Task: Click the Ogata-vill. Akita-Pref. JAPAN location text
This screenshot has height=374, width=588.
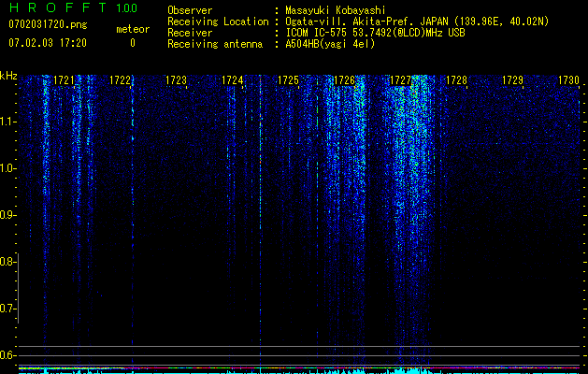Action: (417, 22)
